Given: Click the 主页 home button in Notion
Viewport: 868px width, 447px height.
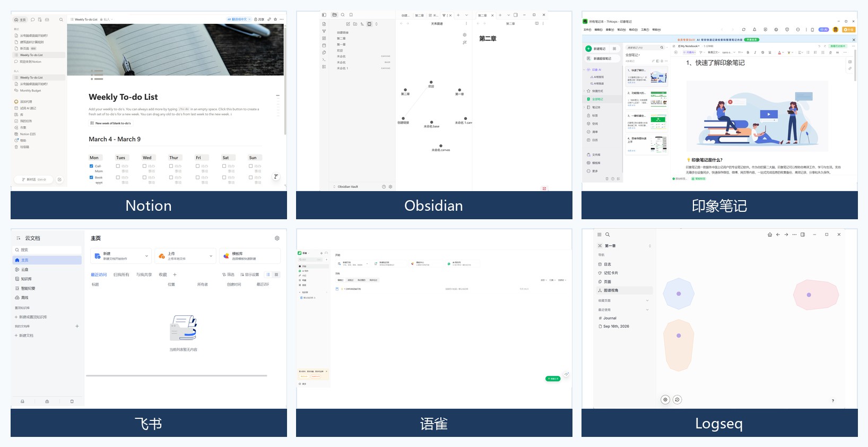Looking at the screenshot, I should coord(20,20).
